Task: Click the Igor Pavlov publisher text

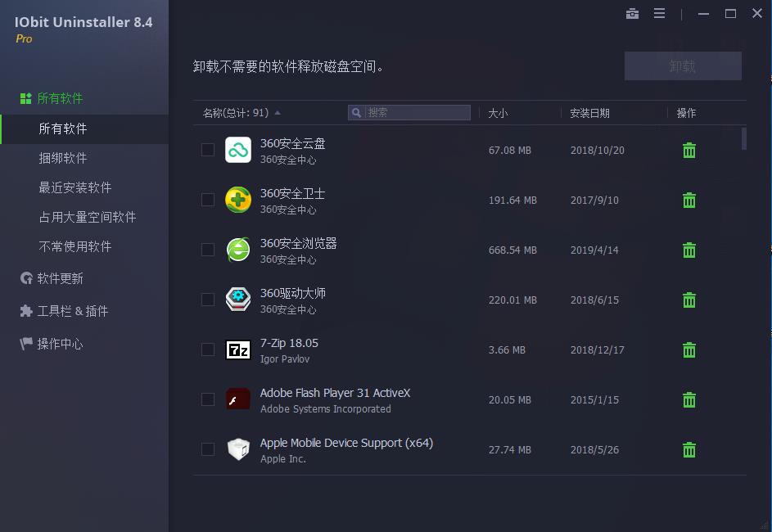Action: point(285,358)
